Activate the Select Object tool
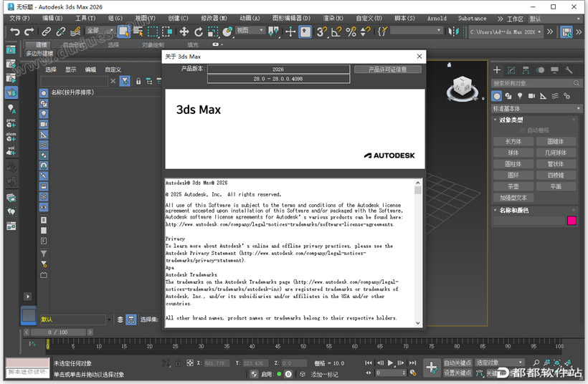This screenshot has height=384, width=588. point(123,32)
